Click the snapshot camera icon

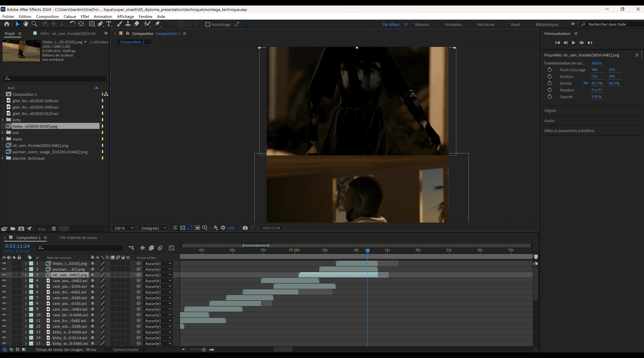(x=245, y=228)
